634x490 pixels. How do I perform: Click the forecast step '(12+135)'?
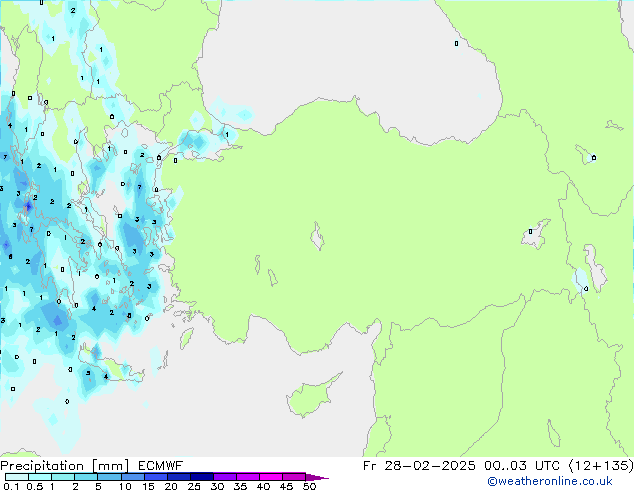601,466
